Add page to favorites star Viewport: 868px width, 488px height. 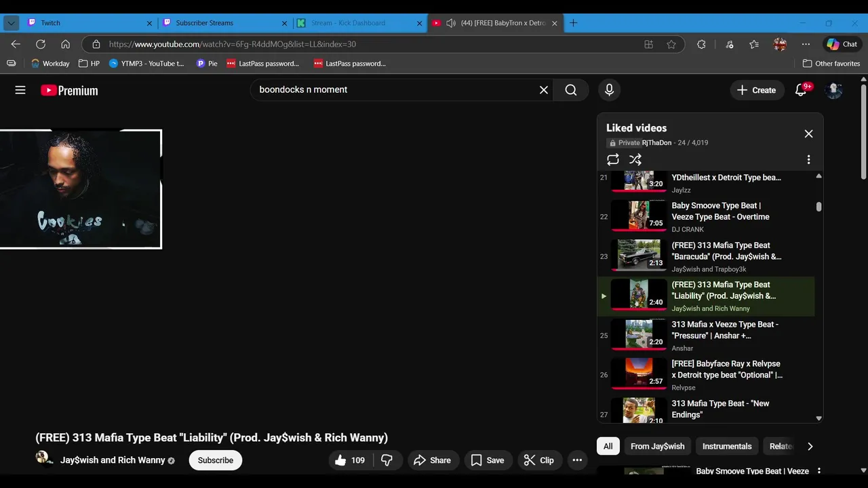click(671, 44)
